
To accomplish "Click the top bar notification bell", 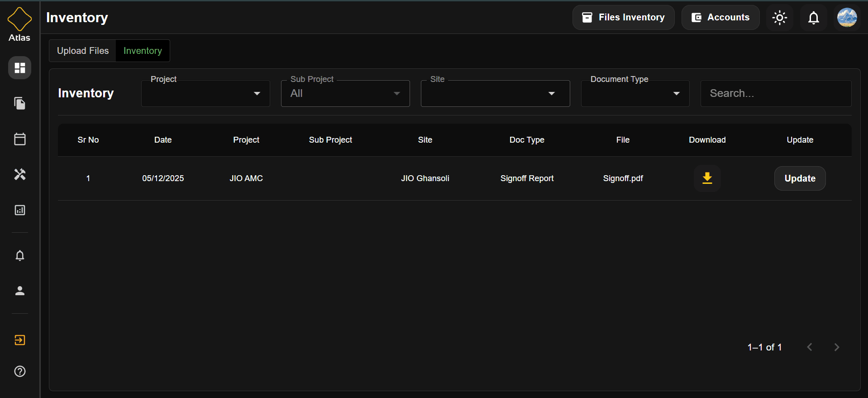I will point(813,18).
